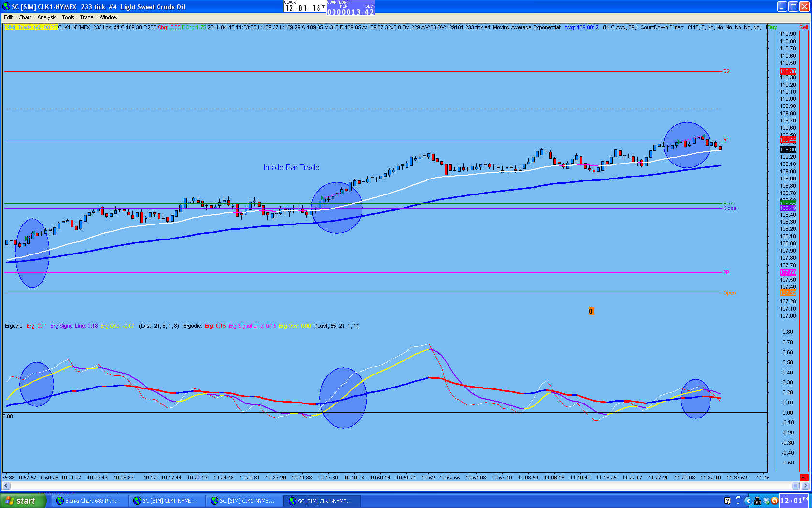Click the 'Avg: 109.0812' moving average value
This screenshot has width=812, height=508.
tap(581, 27)
